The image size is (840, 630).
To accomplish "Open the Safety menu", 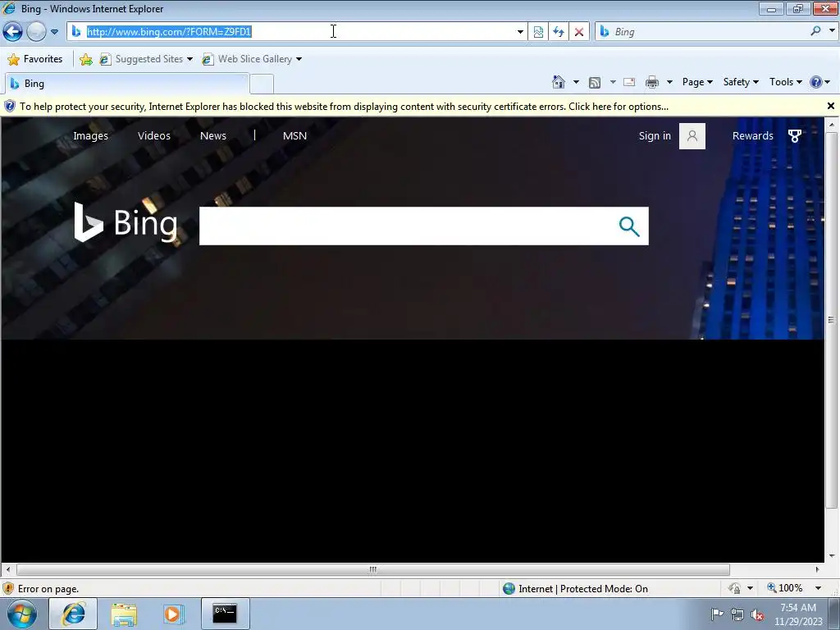I will tap(741, 82).
